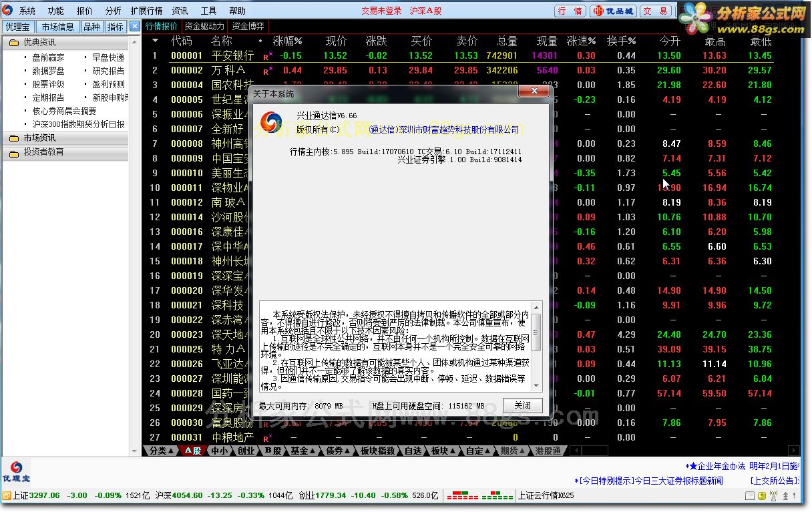This screenshot has height=512, width=812.
Task: Click the 交易 button in the title bar
Action: point(655,11)
